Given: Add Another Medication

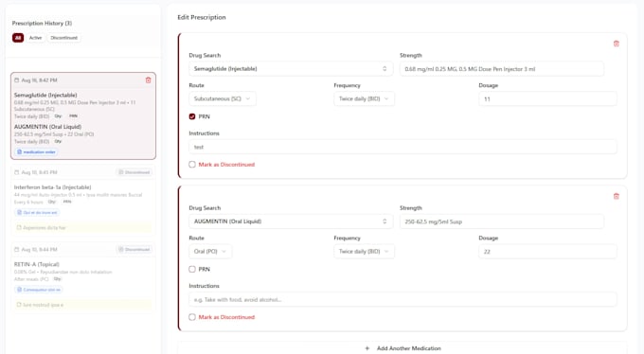Looking at the screenshot, I should coord(402,348).
